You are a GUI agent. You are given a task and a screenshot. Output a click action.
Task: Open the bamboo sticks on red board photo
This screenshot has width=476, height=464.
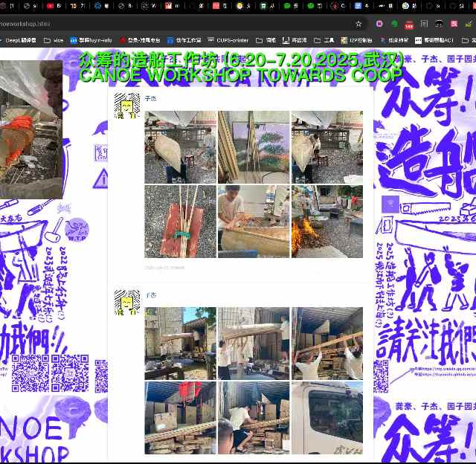pos(180,222)
